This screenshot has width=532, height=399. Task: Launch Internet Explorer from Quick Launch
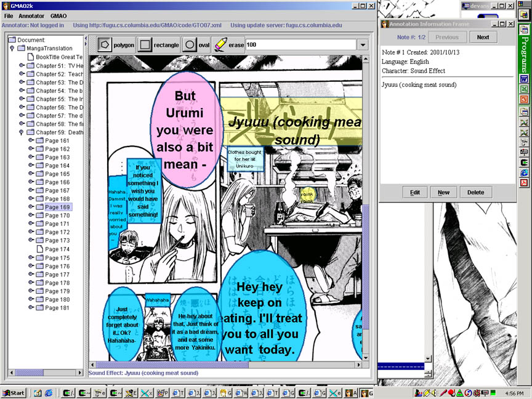click(x=49, y=393)
